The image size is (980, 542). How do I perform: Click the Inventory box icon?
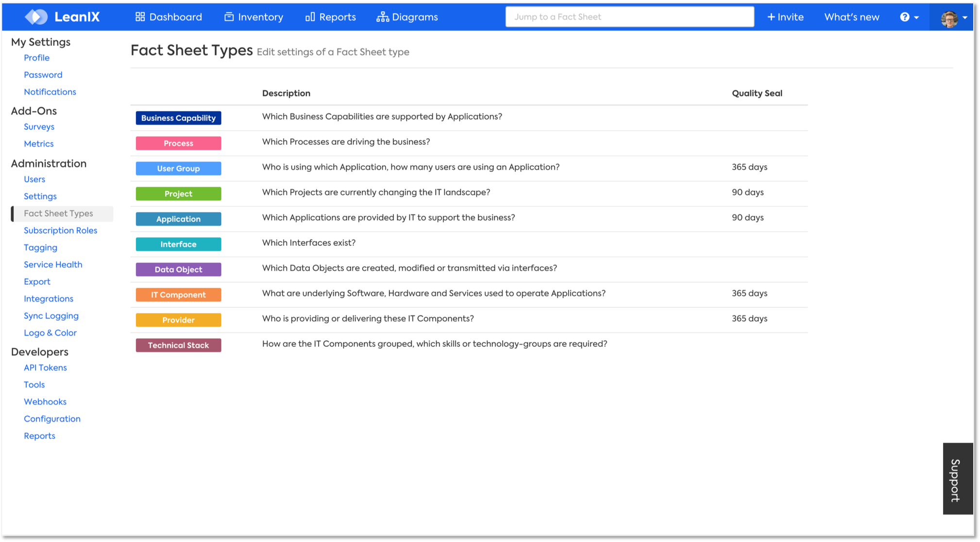pos(229,17)
